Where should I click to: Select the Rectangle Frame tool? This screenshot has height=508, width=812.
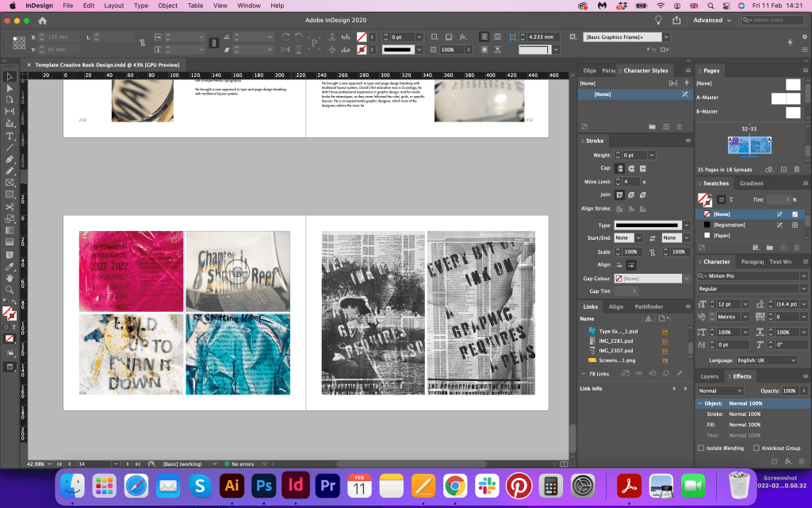click(10, 183)
